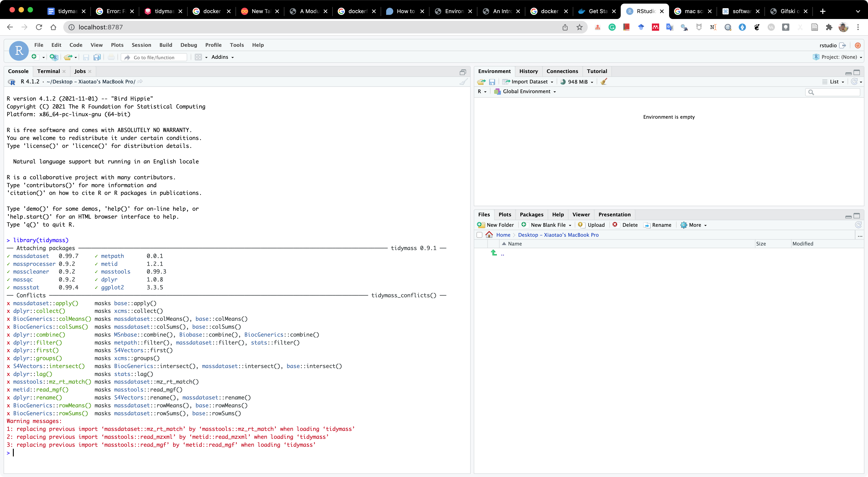The height and width of the screenshot is (477, 868).
Task: Click the browser share icon
Action: [x=565, y=27]
